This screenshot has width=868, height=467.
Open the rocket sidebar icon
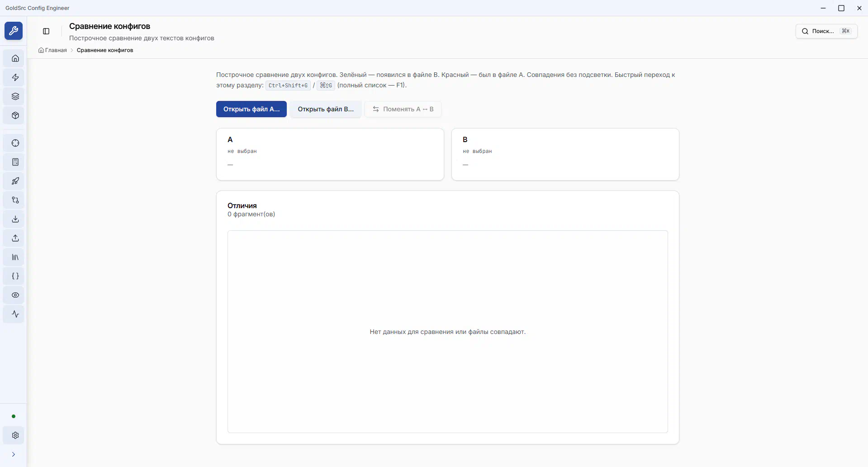pos(15,181)
